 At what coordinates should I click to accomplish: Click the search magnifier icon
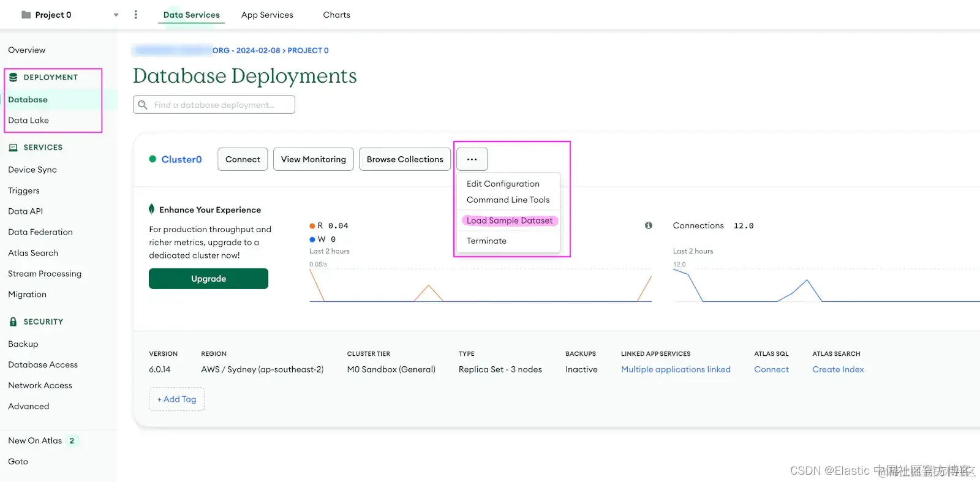coord(143,105)
